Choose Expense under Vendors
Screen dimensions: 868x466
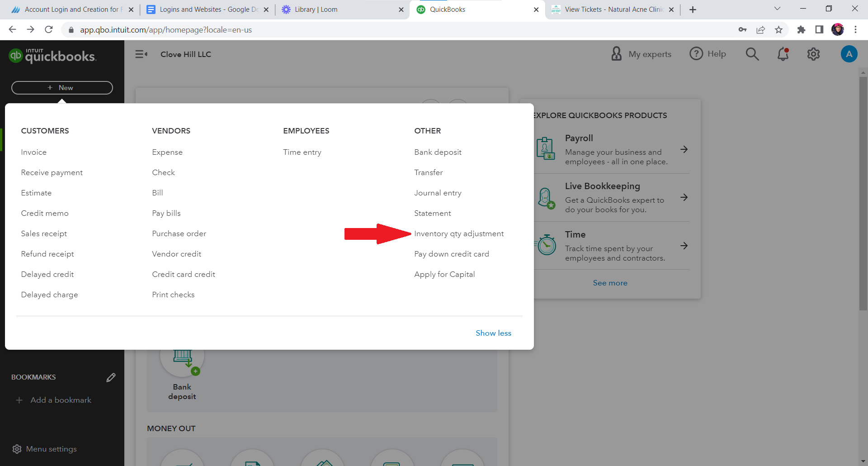tap(167, 152)
